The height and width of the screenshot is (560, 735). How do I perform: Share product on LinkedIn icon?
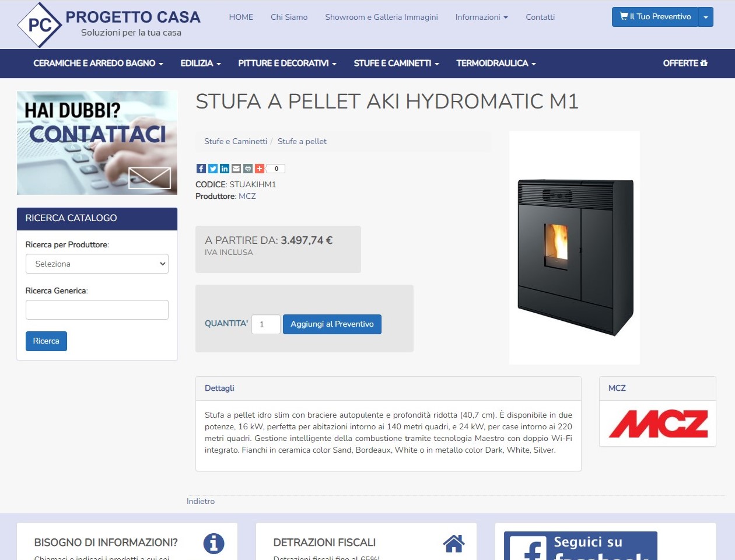tap(225, 169)
